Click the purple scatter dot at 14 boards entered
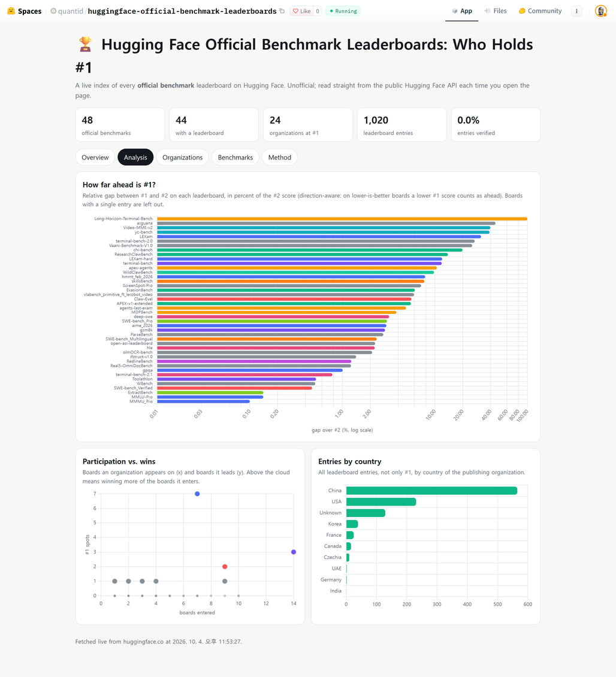This screenshot has height=677, width=616. point(294,552)
